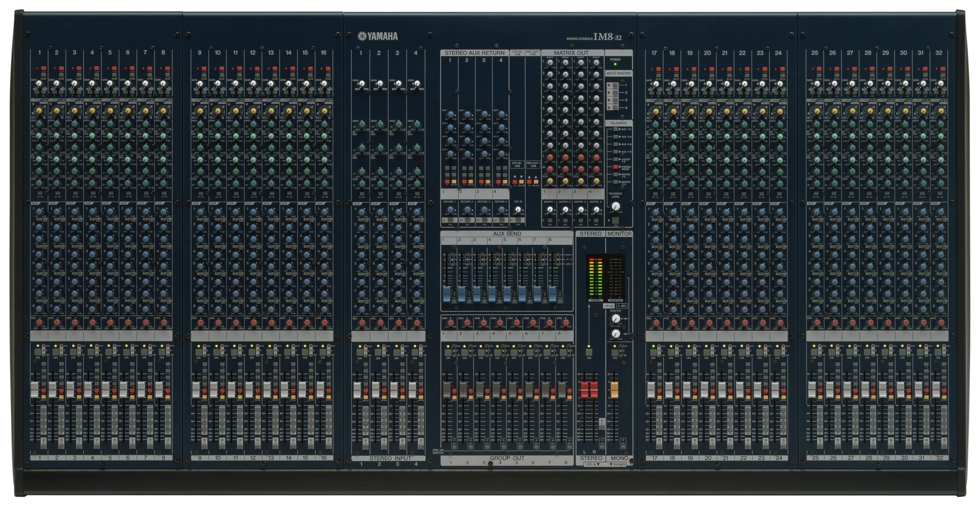Route talkback to MATRIX 1-2
The width and height of the screenshot is (980, 506).
click(615, 175)
